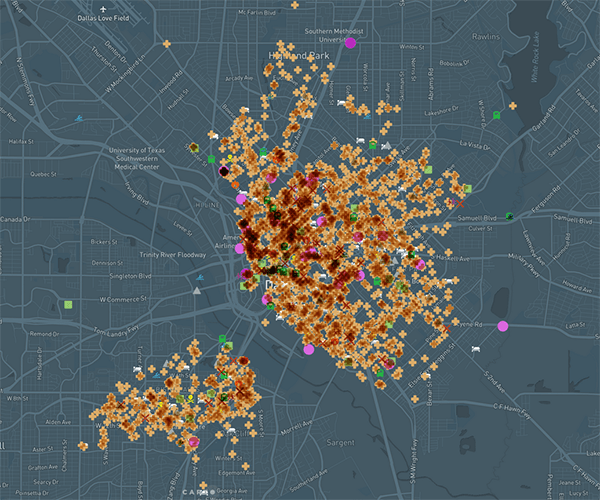
Task: Select the gray triangle near La Vista Dr
Action: point(387,145)
